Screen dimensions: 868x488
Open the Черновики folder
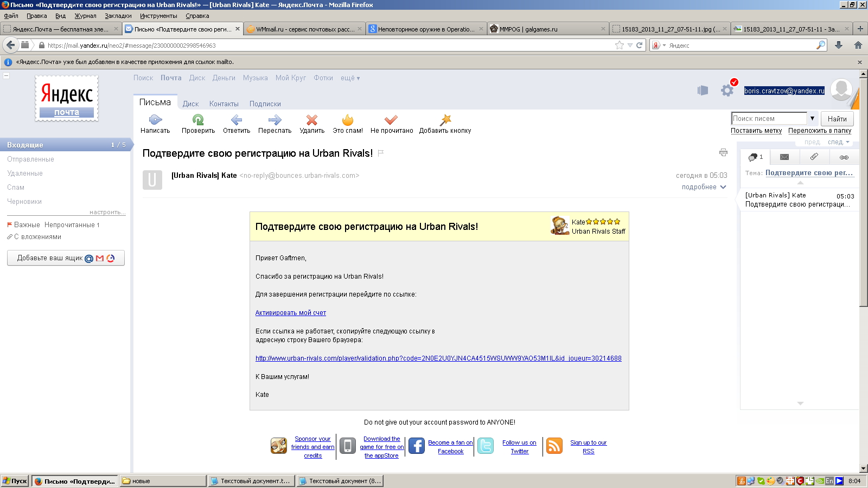pos(24,202)
